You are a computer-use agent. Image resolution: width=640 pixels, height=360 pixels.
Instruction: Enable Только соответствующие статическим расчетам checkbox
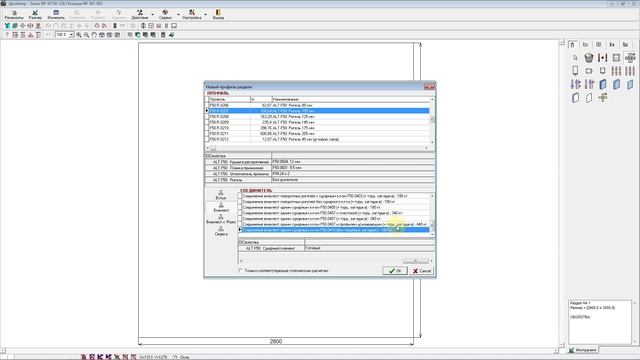(240, 270)
